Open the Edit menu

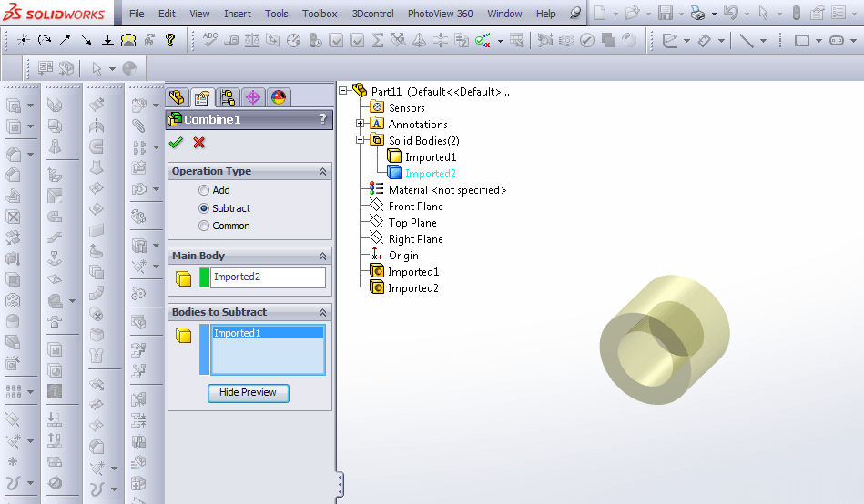167,14
